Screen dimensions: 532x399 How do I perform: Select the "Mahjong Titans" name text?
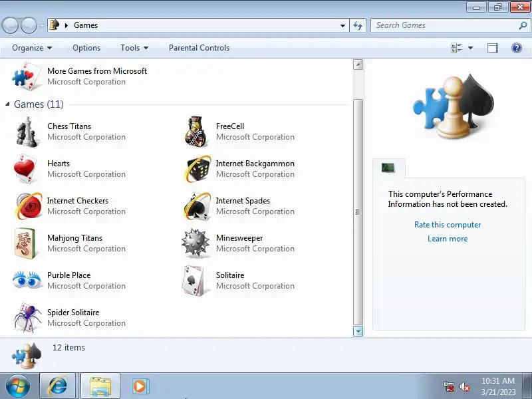point(74,238)
